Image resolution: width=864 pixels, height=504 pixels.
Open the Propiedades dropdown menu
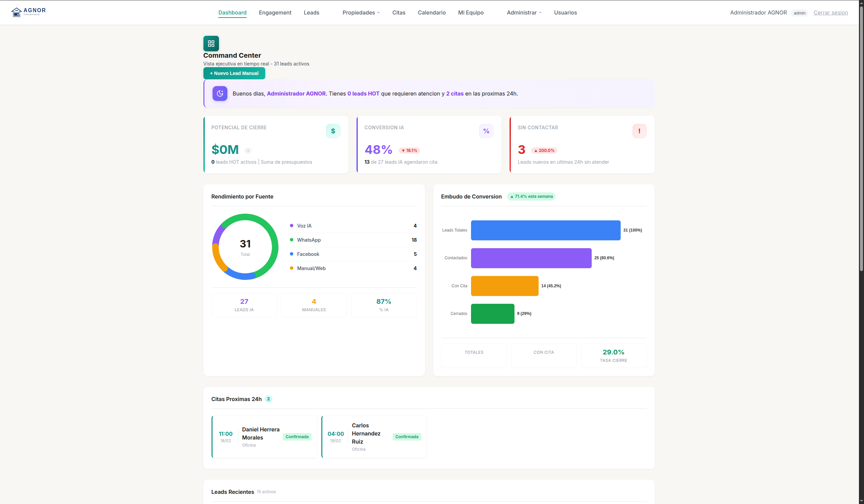click(361, 13)
